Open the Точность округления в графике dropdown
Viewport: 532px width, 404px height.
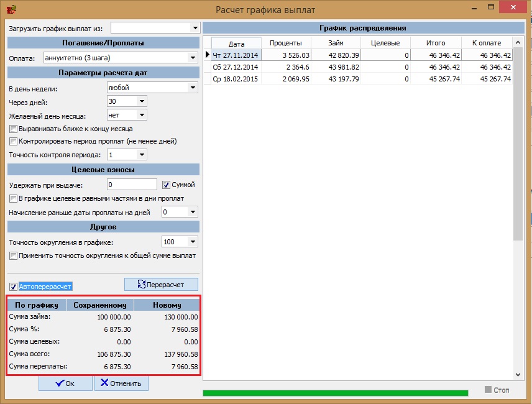[x=192, y=242]
